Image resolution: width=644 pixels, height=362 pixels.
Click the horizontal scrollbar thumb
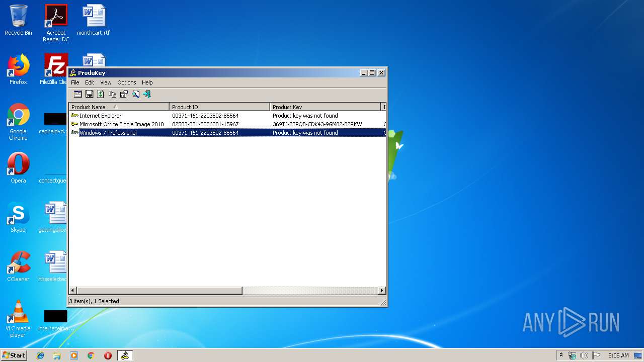click(159, 290)
